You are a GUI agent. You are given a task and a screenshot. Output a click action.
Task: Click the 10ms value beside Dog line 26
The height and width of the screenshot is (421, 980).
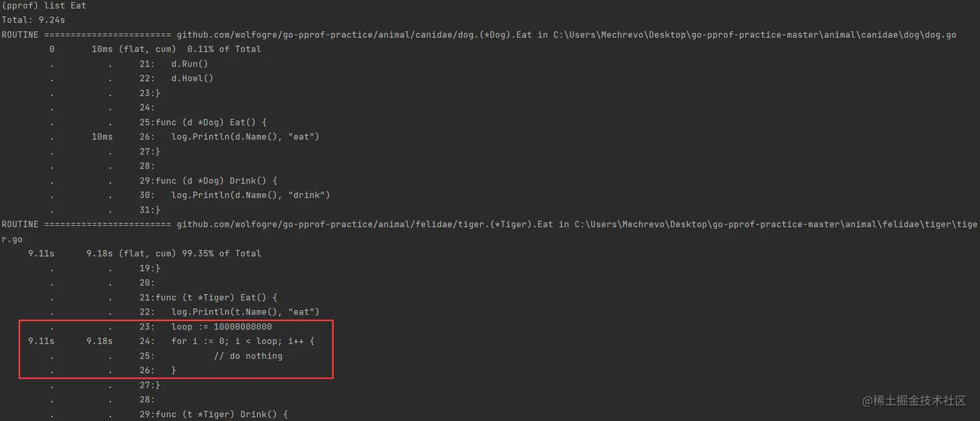[102, 137]
